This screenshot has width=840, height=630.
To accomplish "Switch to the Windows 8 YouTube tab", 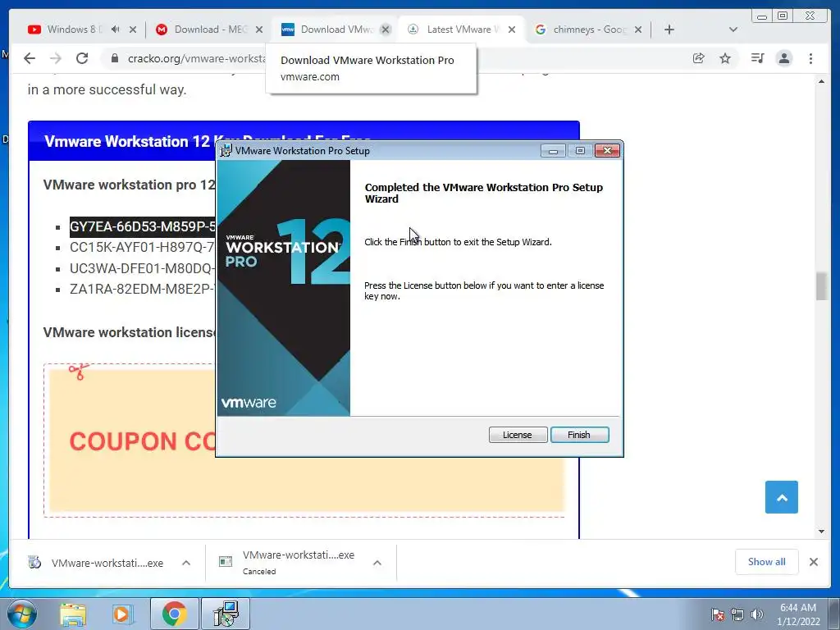I will tap(74, 30).
